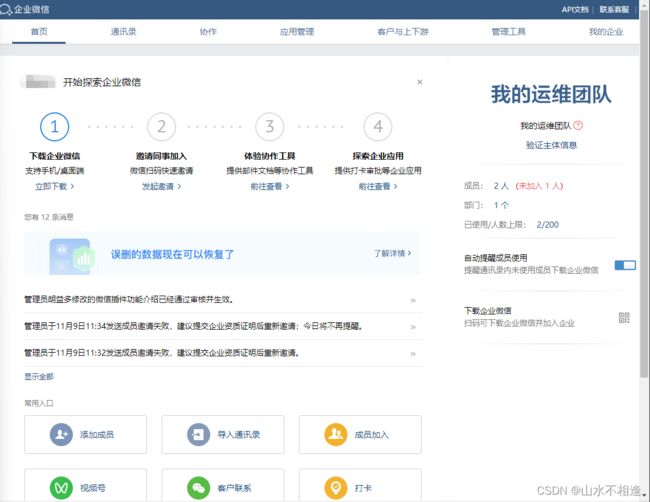Open the 协作 tab
The height and width of the screenshot is (502, 650).
pyautogui.click(x=208, y=32)
